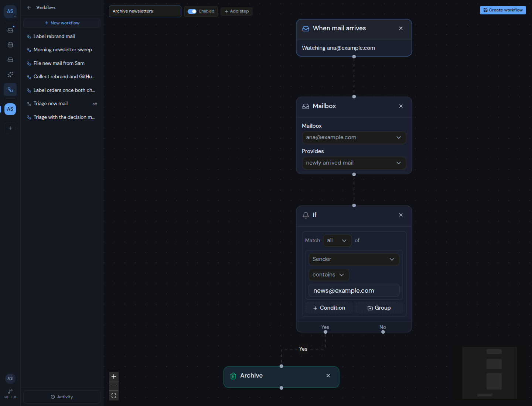Open the calendar icon in left rail
Viewport: 532px width, 406px height.
click(x=10, y=45)
